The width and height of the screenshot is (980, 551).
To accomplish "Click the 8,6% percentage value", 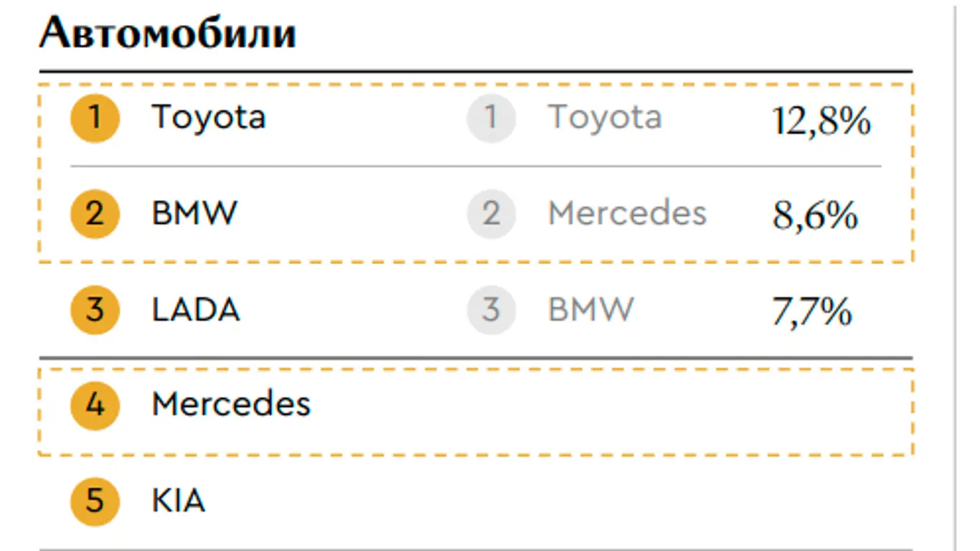I will (x=815, y=215).
